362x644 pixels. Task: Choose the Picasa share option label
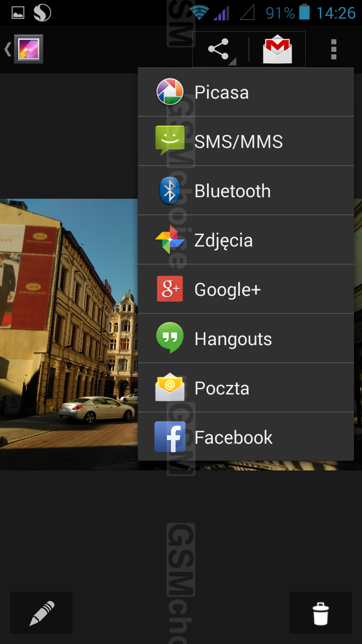point(222,93)
